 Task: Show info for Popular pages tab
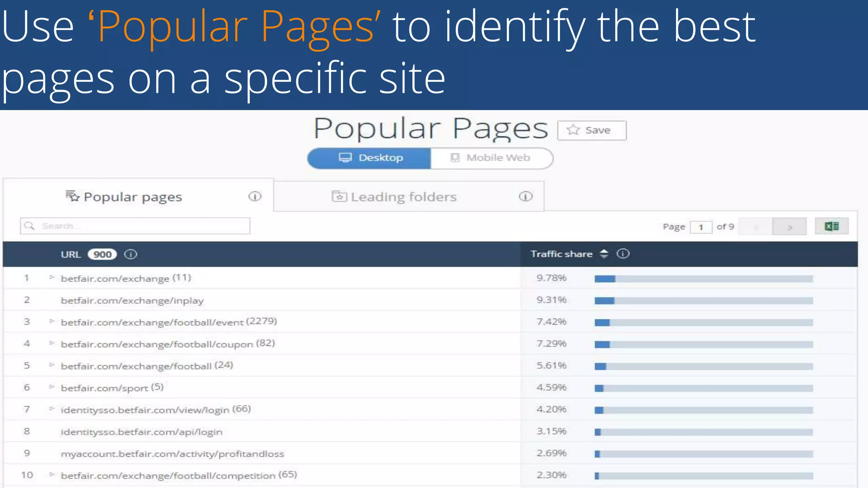255,196
